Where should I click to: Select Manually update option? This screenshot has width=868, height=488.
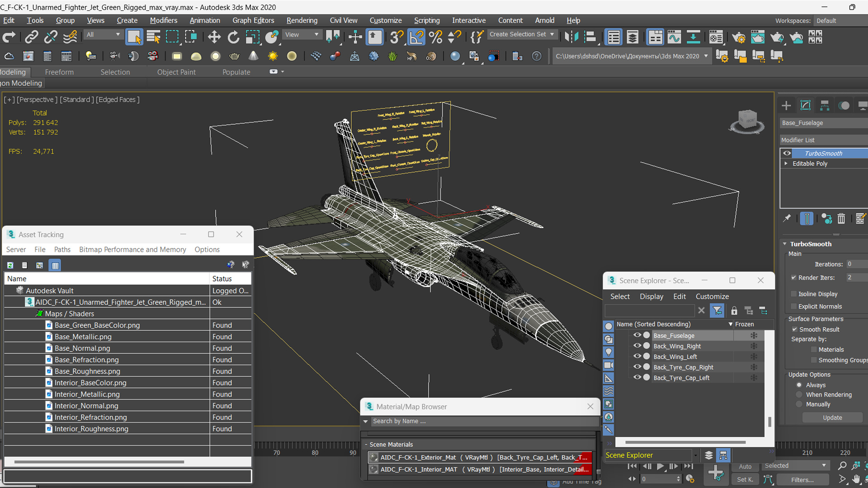[x=799, y=404]
